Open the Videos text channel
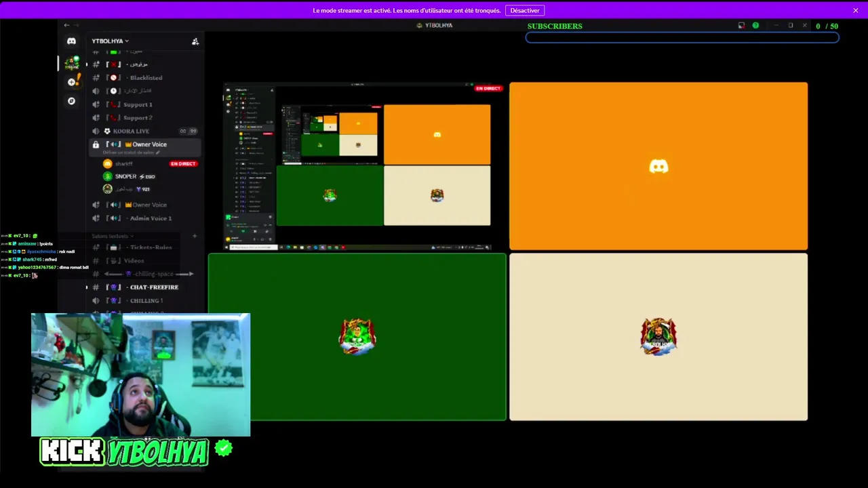The width and height of the screenshot is (868, 488). tap(146, 260)
